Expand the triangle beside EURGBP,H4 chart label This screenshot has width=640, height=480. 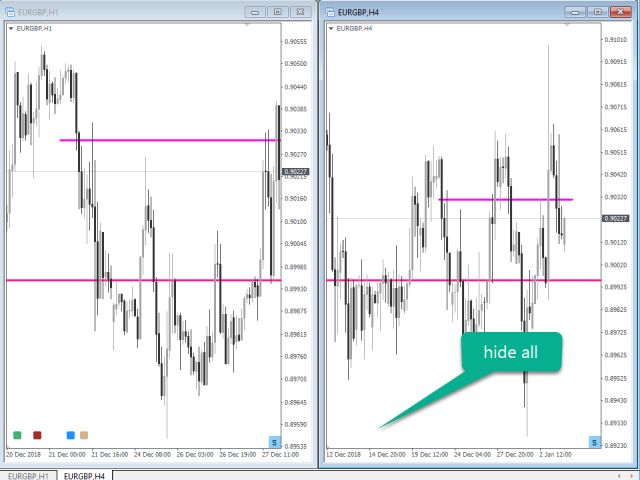[x=331, y=29]
